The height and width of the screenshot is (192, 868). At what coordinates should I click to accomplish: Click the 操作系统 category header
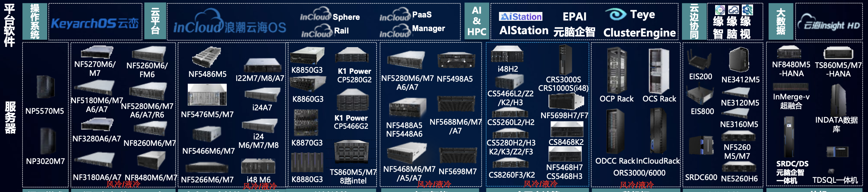[x=35, y=22]
